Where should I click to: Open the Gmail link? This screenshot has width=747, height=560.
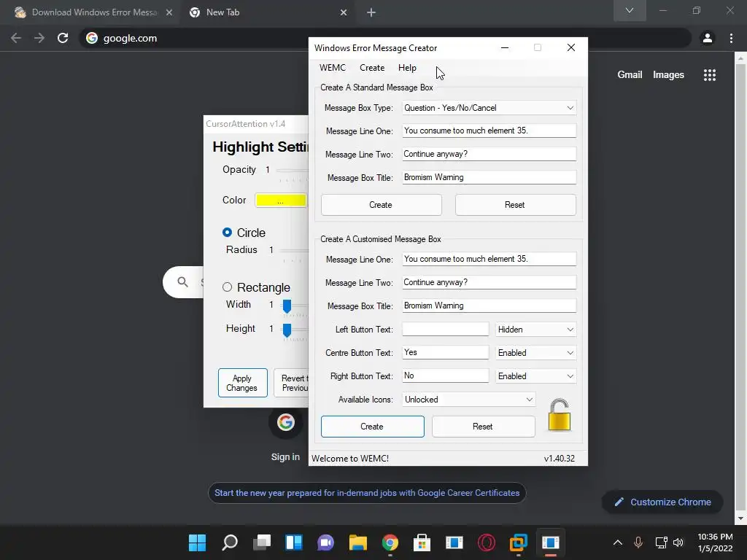[630, 75]
